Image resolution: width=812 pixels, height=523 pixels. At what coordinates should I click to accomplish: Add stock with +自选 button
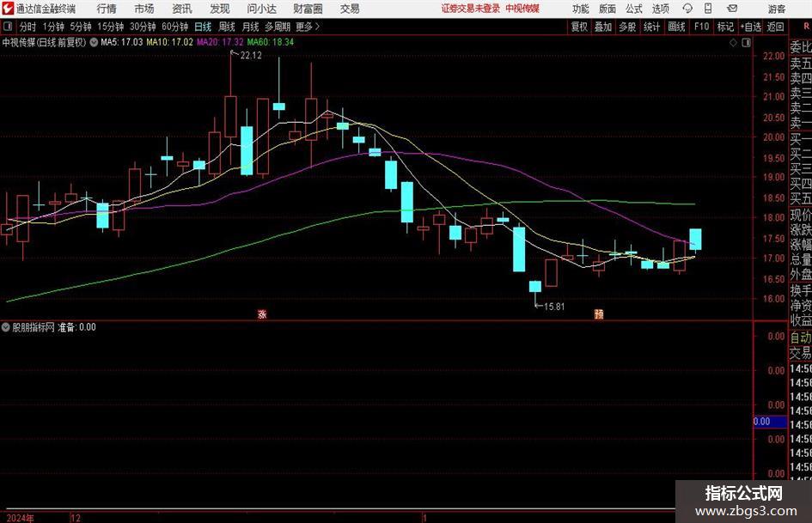point(750,27)
